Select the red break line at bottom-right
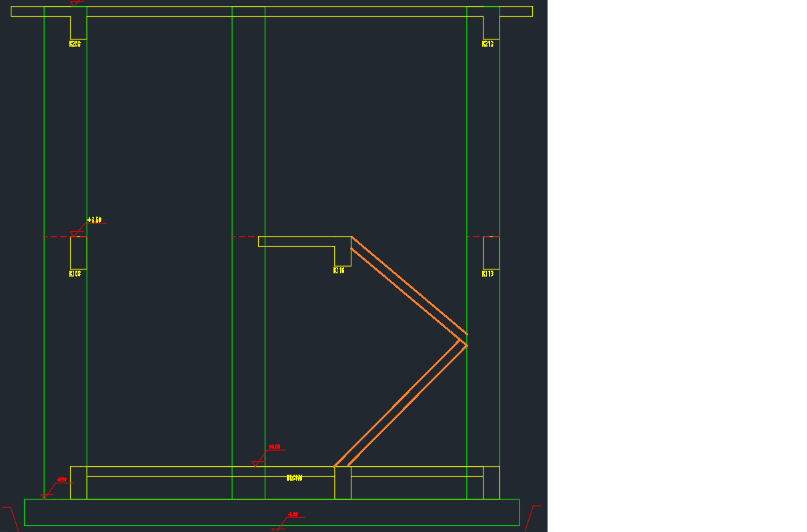 click(x=533, y=519)
